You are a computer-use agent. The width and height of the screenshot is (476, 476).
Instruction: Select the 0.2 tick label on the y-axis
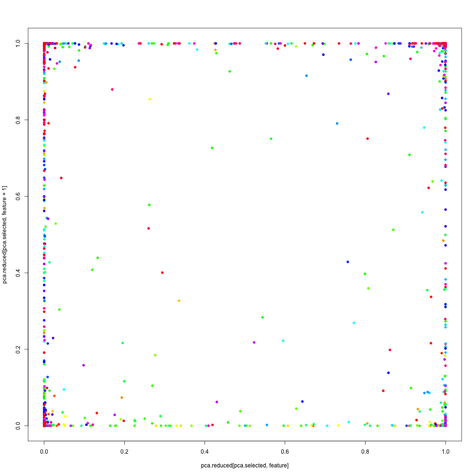tap(17, 349)
